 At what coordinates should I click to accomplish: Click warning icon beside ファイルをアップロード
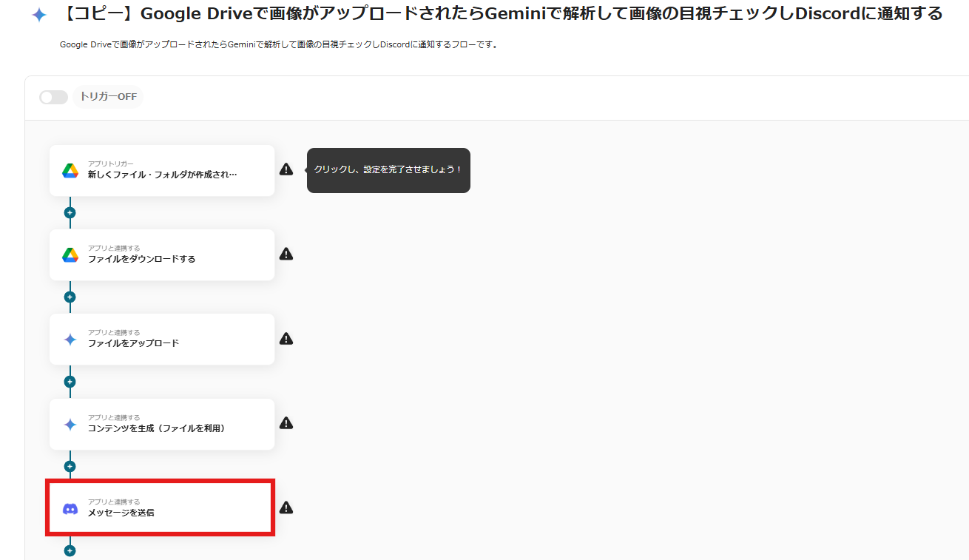(x=286, y=339)
